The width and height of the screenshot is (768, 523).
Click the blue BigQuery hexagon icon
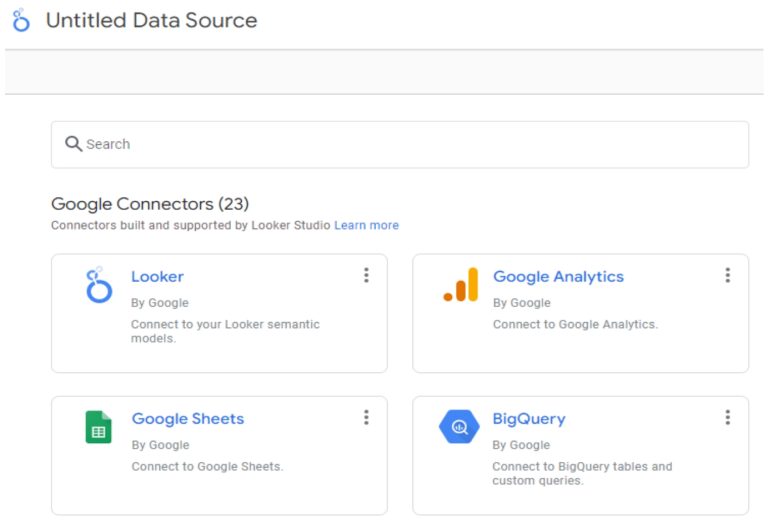(x=459, y=427)
